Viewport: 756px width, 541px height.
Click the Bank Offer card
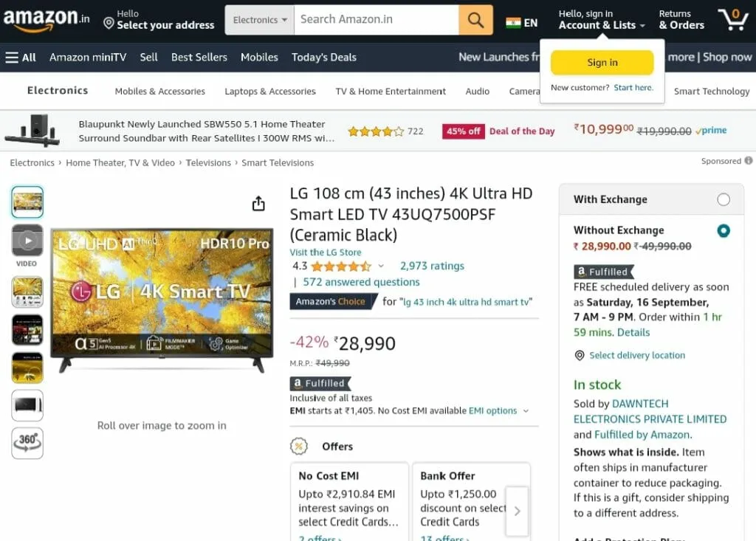(471, 501)
